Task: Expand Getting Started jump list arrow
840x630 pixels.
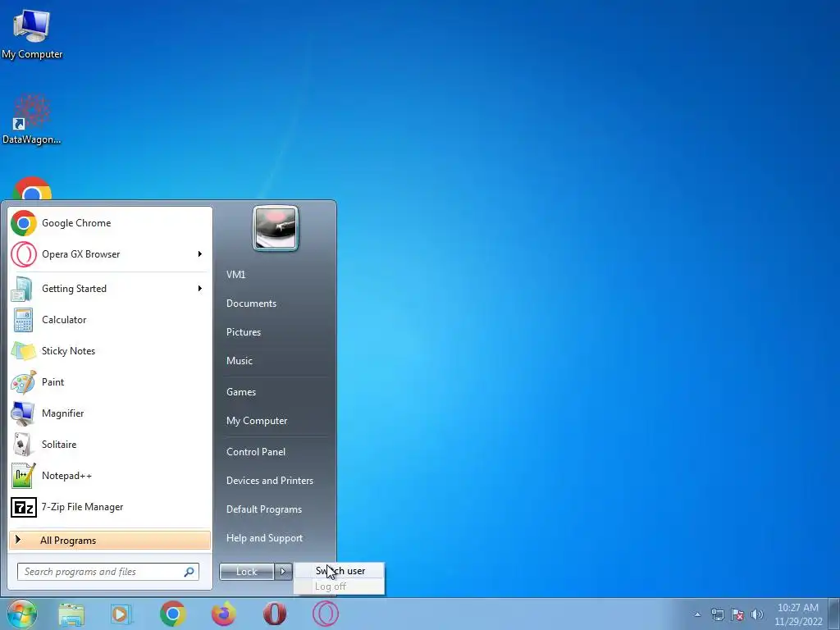Action: pyautogui.click(x=200, y=289)
